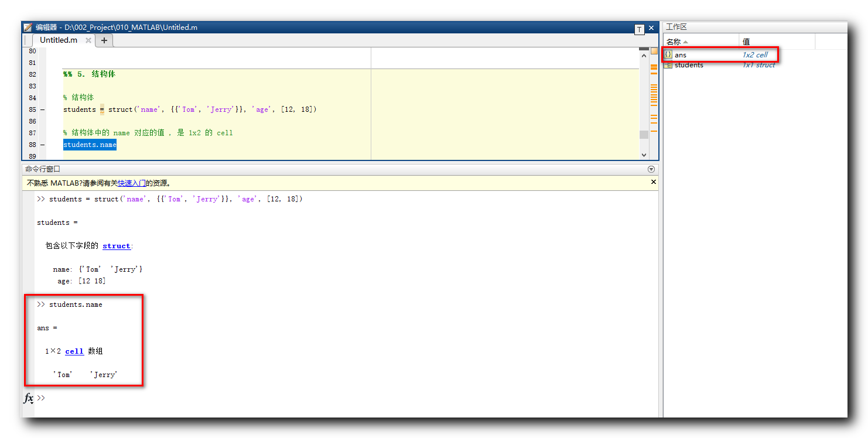Click the code analyzer status square indicator
Screen dimensions: 868x438
654,51
